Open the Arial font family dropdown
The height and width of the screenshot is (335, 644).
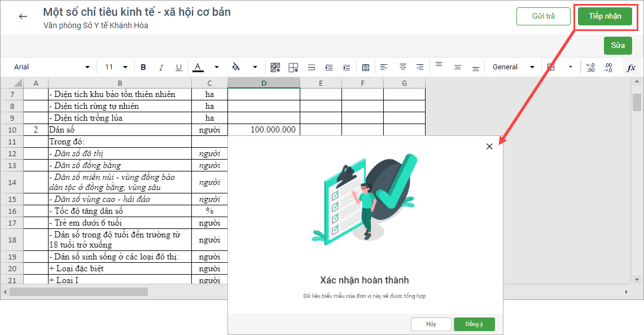point(52,67)
